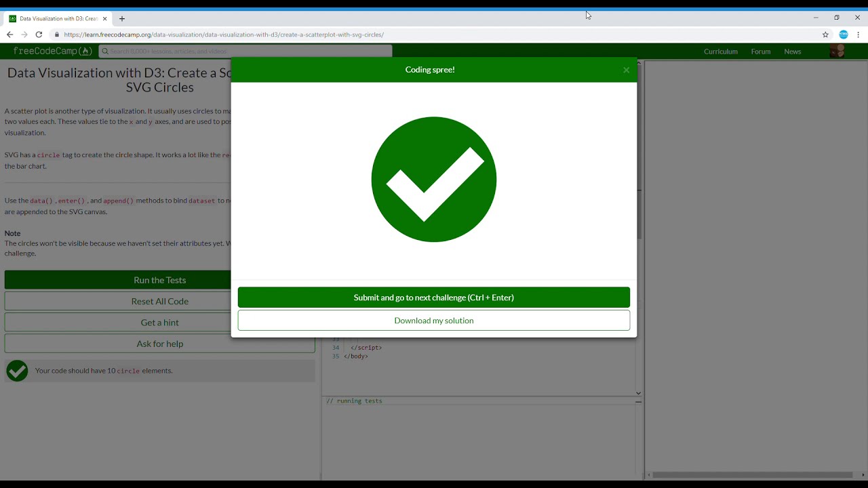Click the preview pane horizontal scrollbar

753,475
